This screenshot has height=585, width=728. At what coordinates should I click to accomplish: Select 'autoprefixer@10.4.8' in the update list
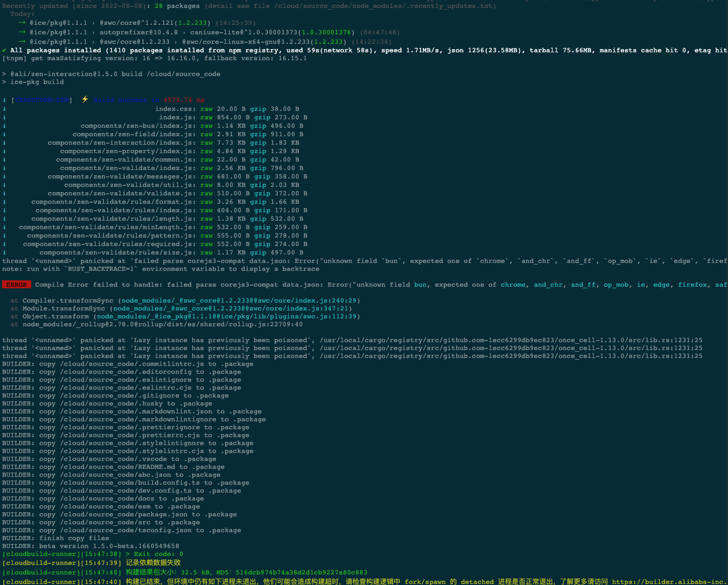coord(138,32)
